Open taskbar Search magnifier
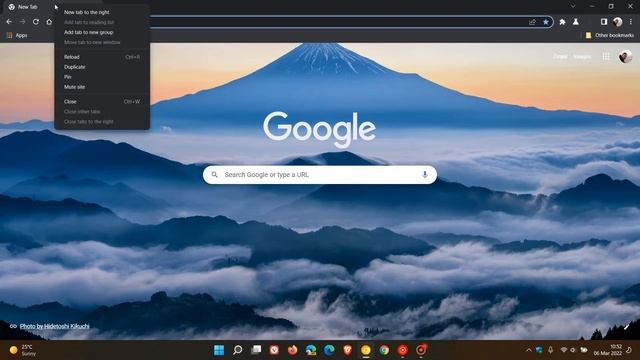 (238, 350)
